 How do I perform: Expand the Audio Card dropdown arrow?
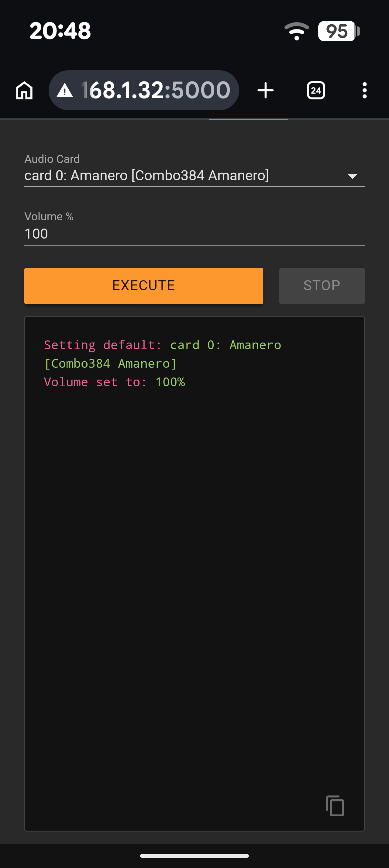(x=352, y=176)
